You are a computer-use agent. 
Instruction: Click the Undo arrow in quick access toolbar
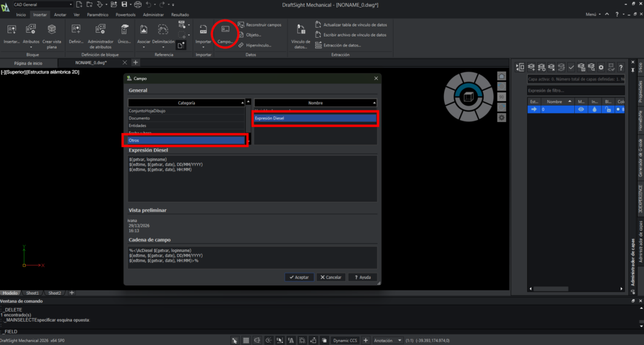pos(148,4)
